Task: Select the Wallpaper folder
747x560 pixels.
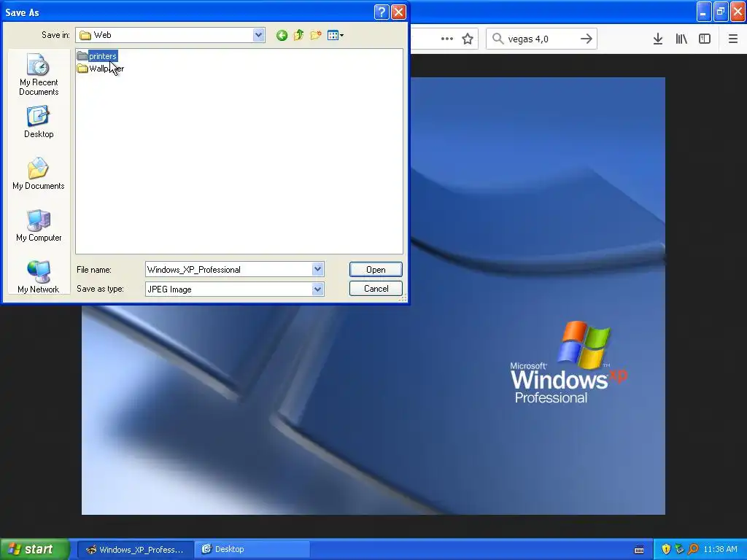Action: (101, 69)
